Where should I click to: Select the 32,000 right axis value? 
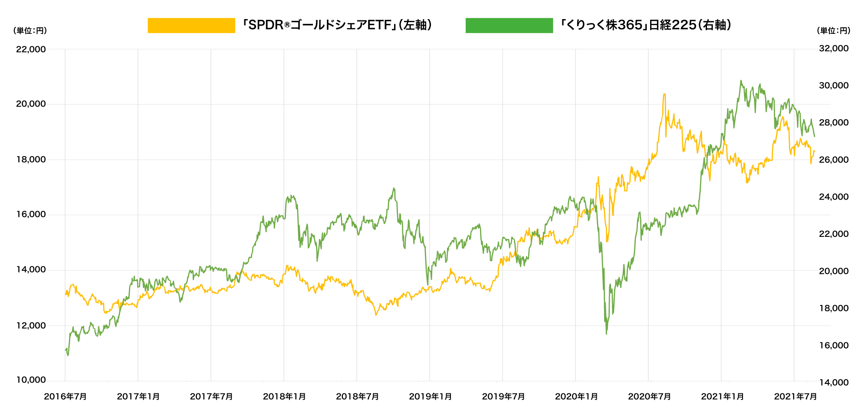point(833,49)
